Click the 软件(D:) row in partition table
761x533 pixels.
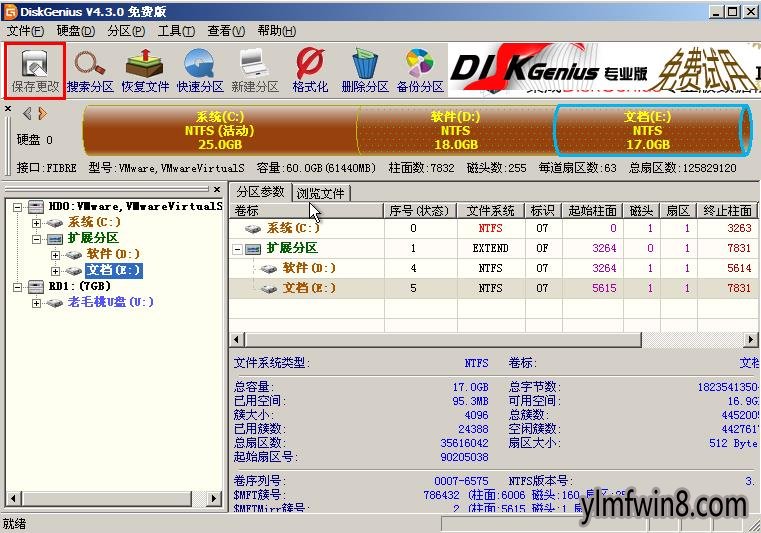point(493,268)
